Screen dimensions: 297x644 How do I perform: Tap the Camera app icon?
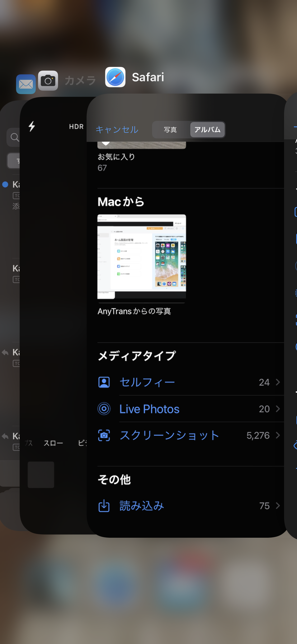pyautogui.click(x=48, y=81)
